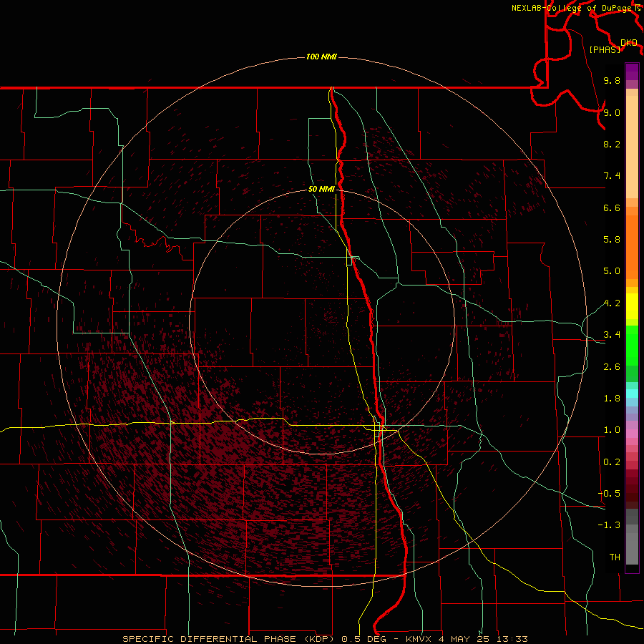Click the -0.5 scale value

pos(609,494)
